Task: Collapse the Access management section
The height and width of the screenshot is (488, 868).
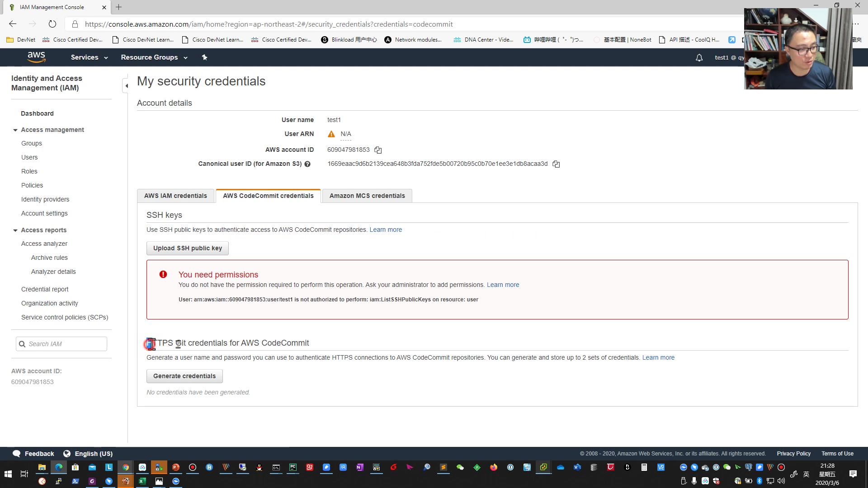Action: click(15, 130)
